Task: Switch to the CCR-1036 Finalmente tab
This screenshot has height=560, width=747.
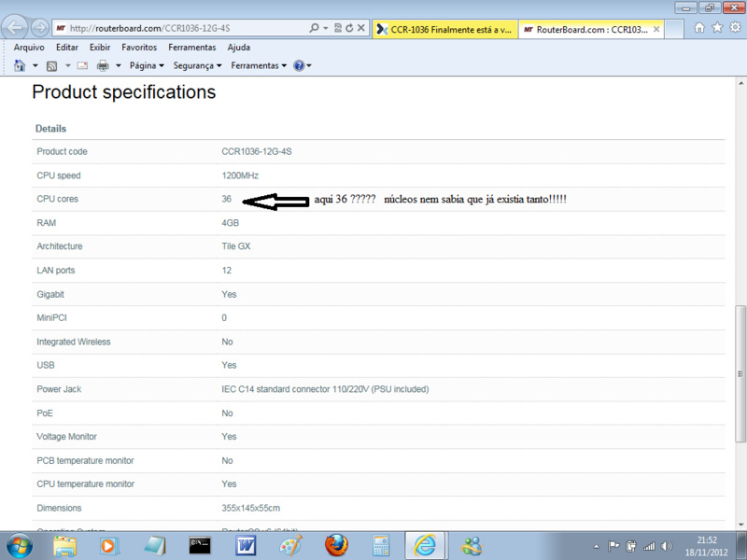Action: (x=445, y=29)
